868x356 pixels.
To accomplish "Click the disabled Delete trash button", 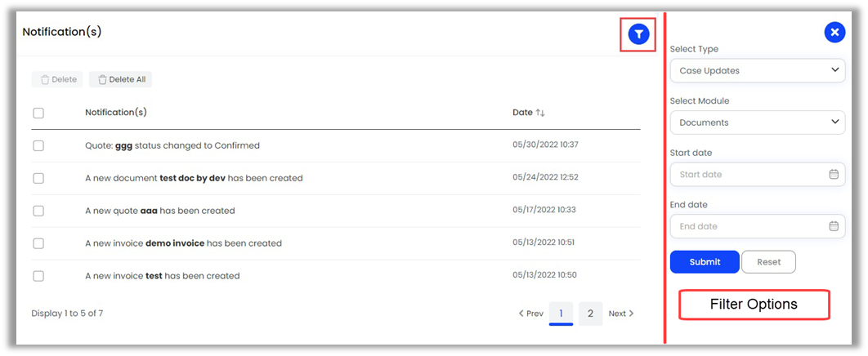I will coord(58,79).
